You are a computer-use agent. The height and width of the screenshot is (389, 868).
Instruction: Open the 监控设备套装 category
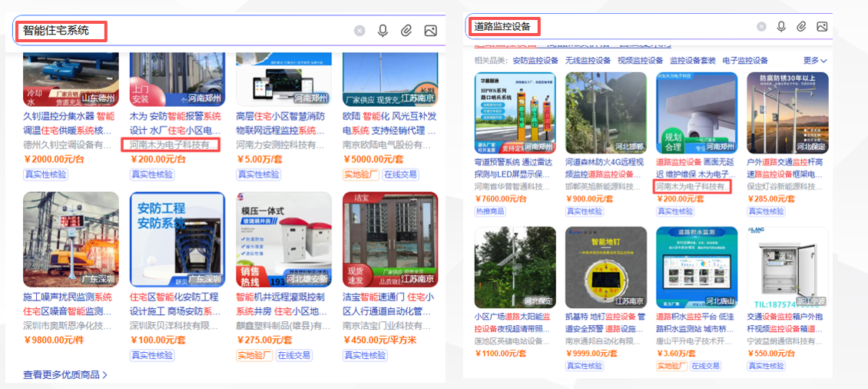pos(692,61)
